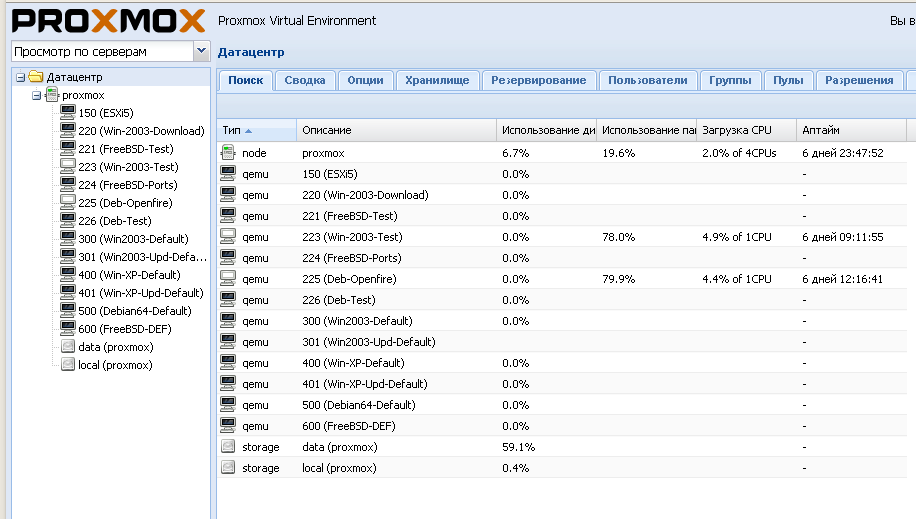Click storage icon in local (proxmox) table row
916x519 pixels.
pos(228,468)
